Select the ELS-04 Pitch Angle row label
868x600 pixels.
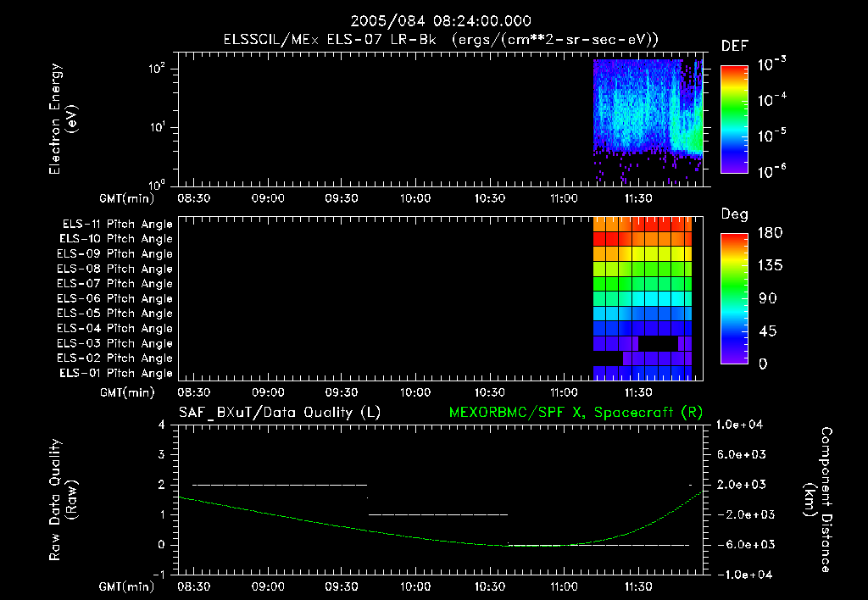point(115,328)
